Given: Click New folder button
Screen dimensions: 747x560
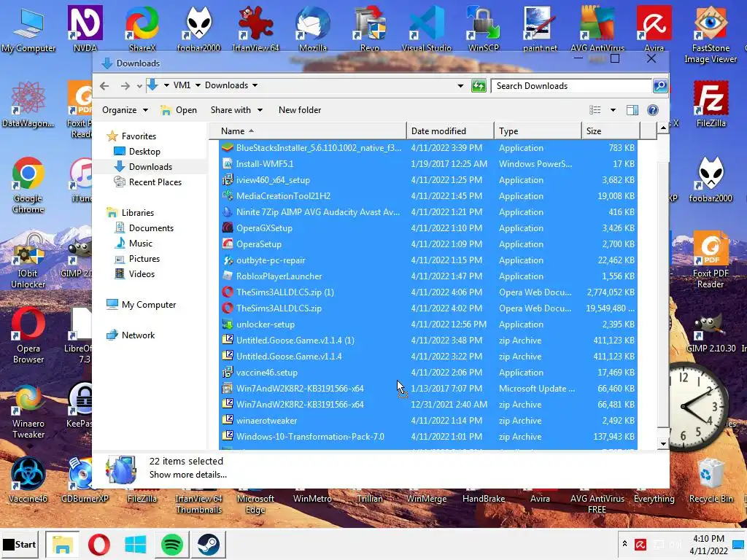Looking at the screenshot, I should [x=300, y=110].
